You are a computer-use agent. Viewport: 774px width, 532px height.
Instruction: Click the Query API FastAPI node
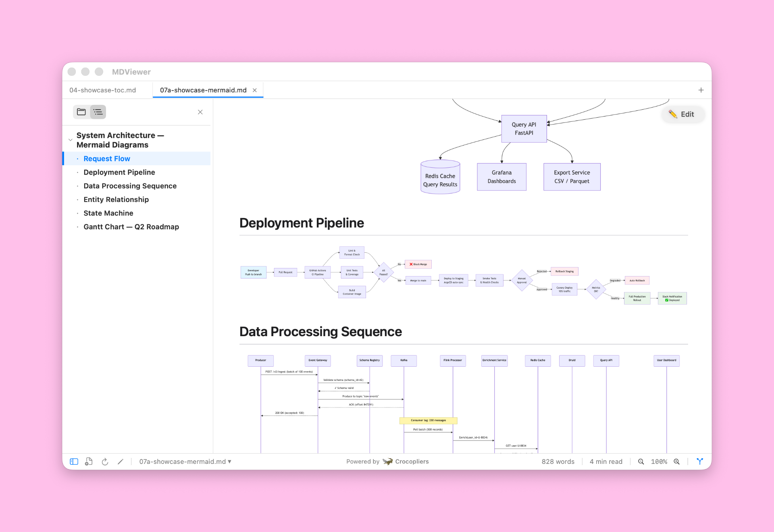tap(524, 129)
